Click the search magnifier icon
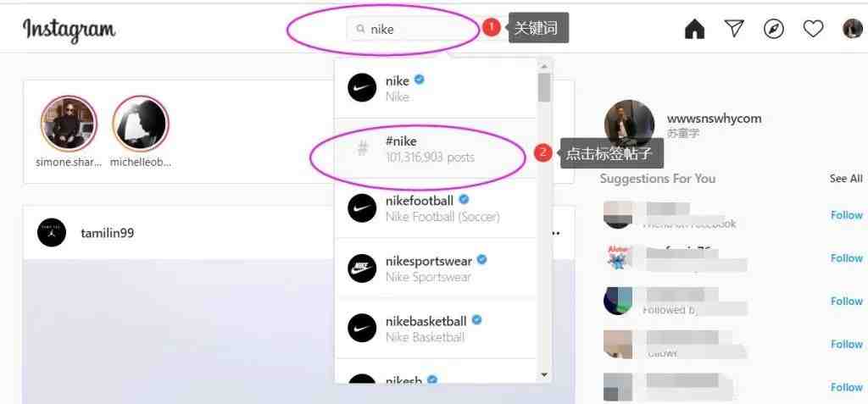This screenshot has height=404, width=868. (x=360, y=29)
